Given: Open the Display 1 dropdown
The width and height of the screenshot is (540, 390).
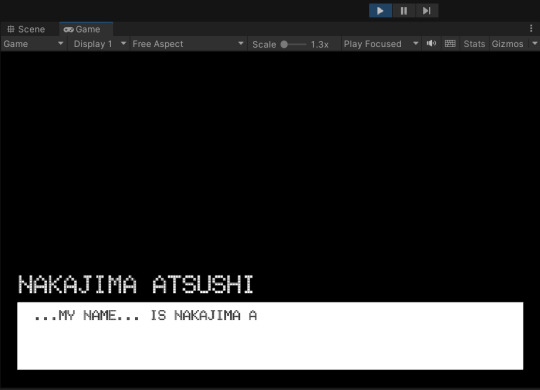Looking at the screenshot, I should click(x=100, y=44).
